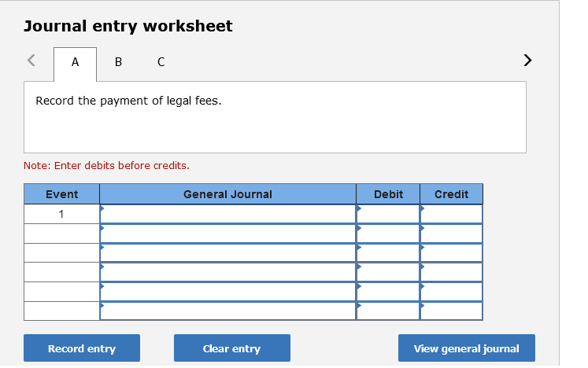Click the 'Note: Enter debits before credits.' text
Viewport: 588px width, 368px height.
[x=106, y=165]
